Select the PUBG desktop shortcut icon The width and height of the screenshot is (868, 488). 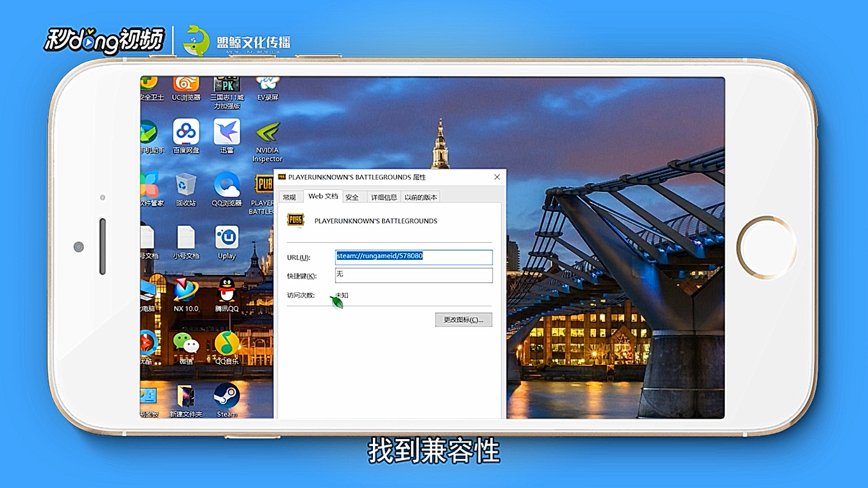[264, 194]
